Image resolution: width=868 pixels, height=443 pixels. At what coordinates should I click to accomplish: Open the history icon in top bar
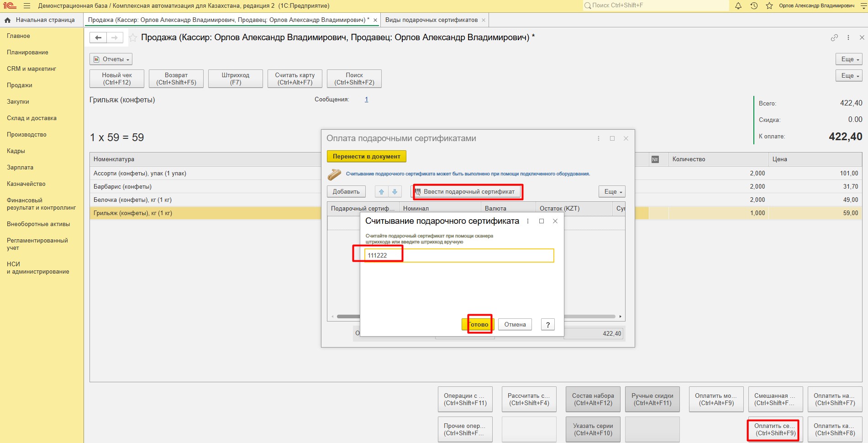pyautogui.click(x=754, y=6)
